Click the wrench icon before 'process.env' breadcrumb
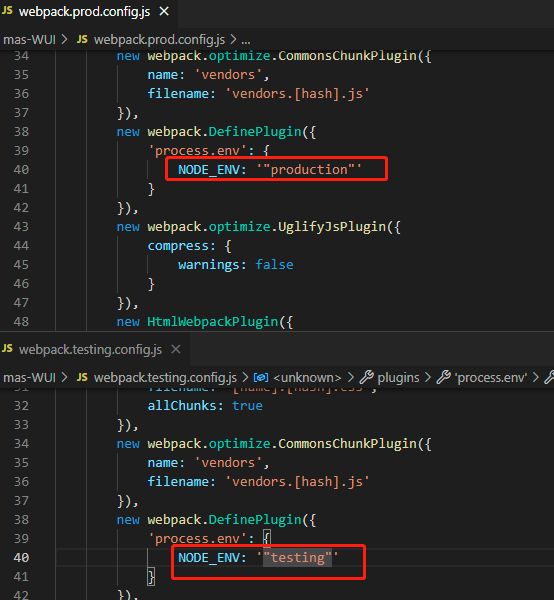Viewport: 554px width, 600px height. [443, 377]
